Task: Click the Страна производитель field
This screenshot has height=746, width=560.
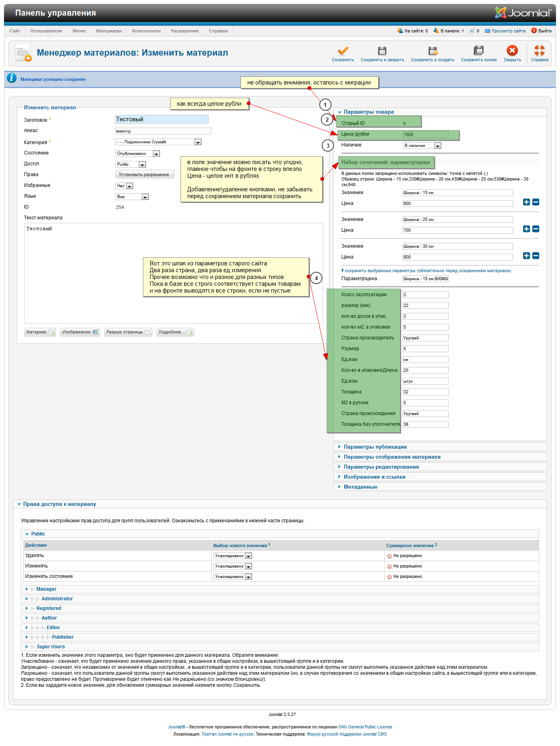Action: [x=426, y=338]
